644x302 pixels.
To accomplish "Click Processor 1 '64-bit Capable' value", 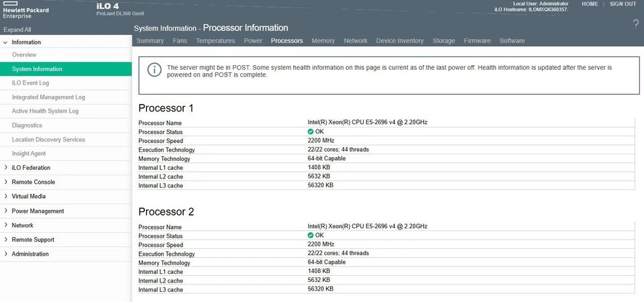I will tap(327, 158).
